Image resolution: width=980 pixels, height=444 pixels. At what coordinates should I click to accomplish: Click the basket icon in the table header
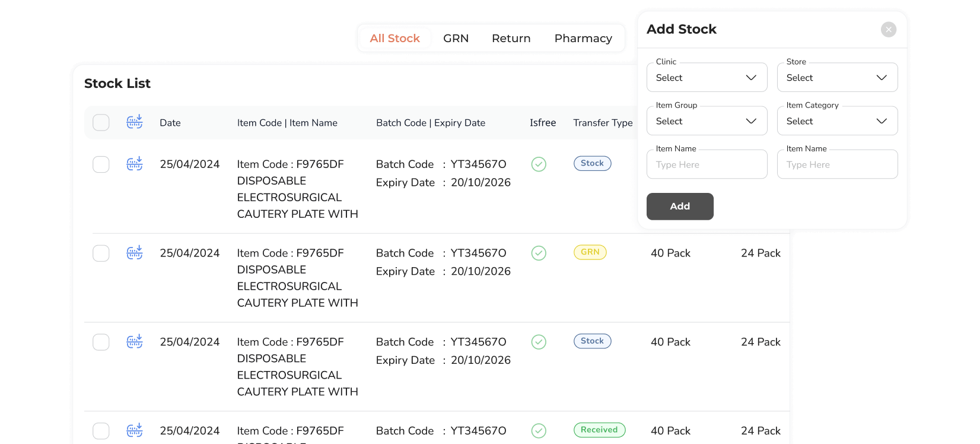point(135,122)
